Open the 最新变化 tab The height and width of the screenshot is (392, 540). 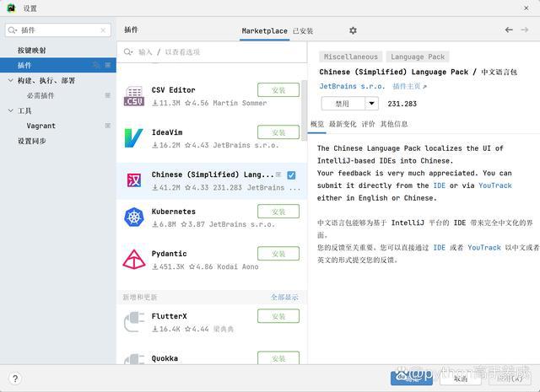pos(342,124)
